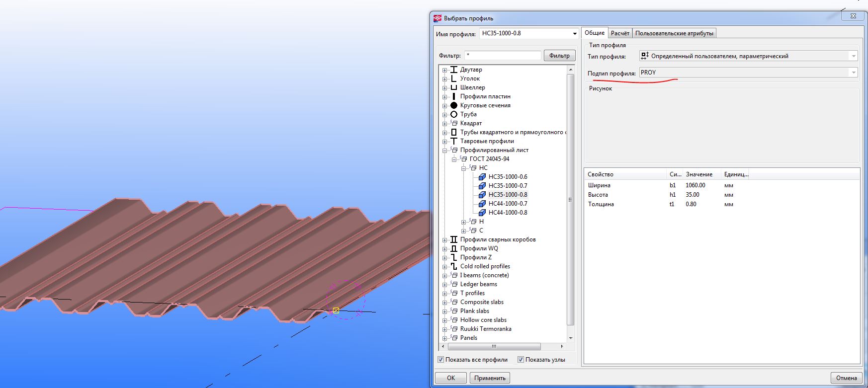Open the Имя профиля dropdown
Viewport: 868px width, 388px height.
pos(574,34)
